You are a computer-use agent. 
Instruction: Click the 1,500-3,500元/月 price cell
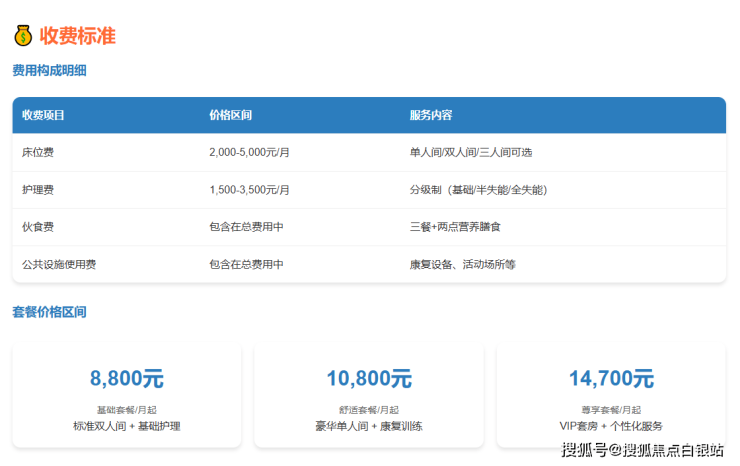click(x=250, y=190)
